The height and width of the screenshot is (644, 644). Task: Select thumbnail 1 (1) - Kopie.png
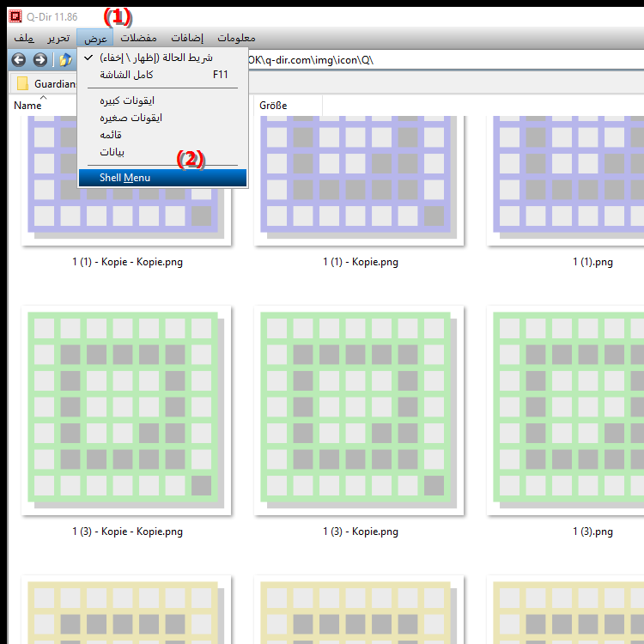pos(359,180)
